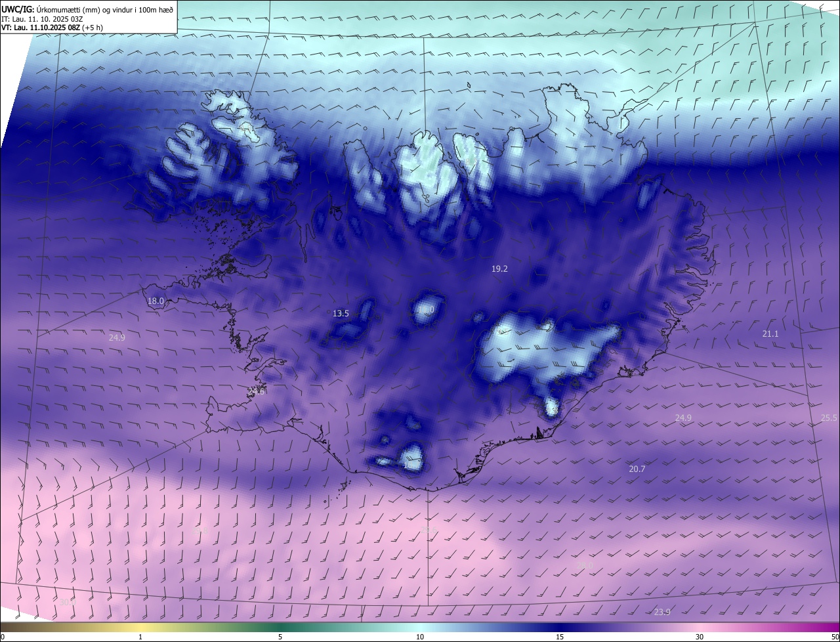Click the 23.9 value label on the map
Viewport: 840px width, 642px height.
pyautogui.click(x=662, y=612)
